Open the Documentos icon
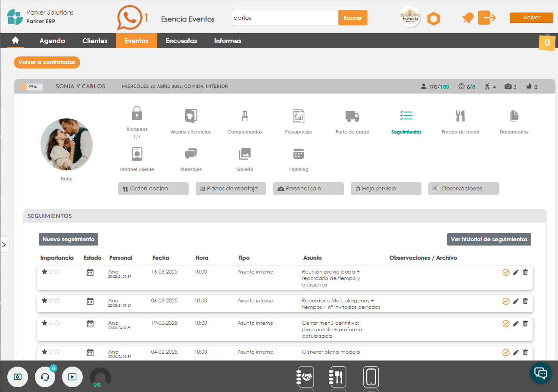This screenshot has height=392, width=558. (x=514, y=115)
